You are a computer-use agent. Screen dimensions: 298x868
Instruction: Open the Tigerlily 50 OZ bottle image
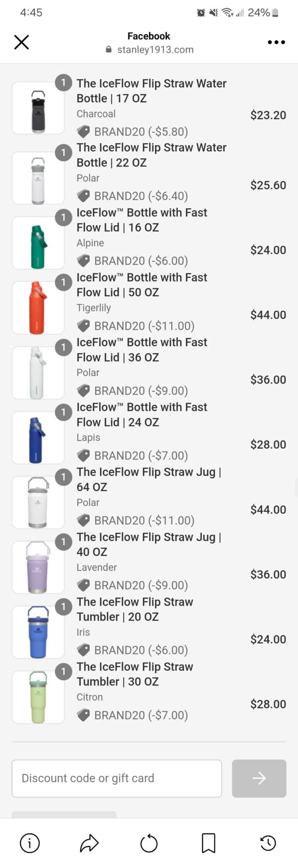[x=38, y=308]
